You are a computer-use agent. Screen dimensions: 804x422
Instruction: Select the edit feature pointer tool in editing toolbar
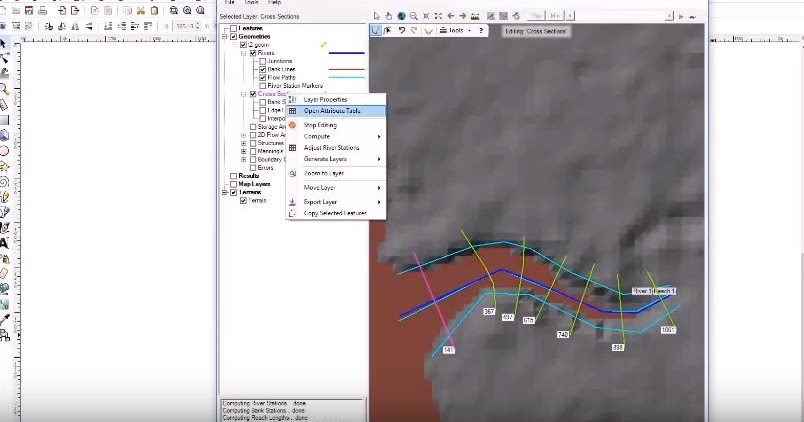coord(389,31)
